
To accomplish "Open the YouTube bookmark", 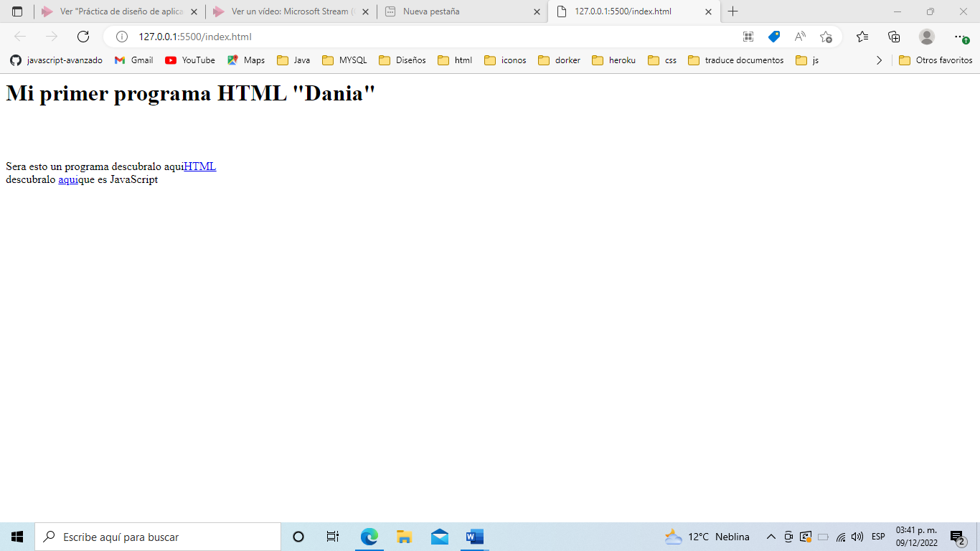I will [x=190, y=60].
